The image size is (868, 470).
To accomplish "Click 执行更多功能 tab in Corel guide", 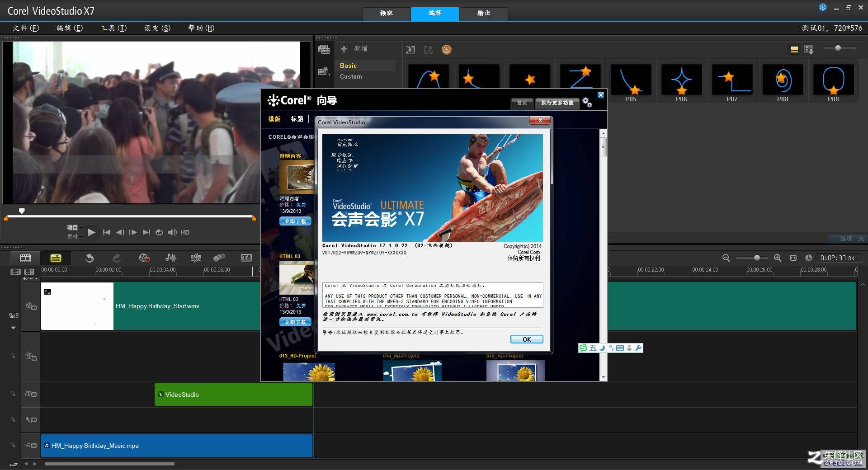I will coord(557,103).
